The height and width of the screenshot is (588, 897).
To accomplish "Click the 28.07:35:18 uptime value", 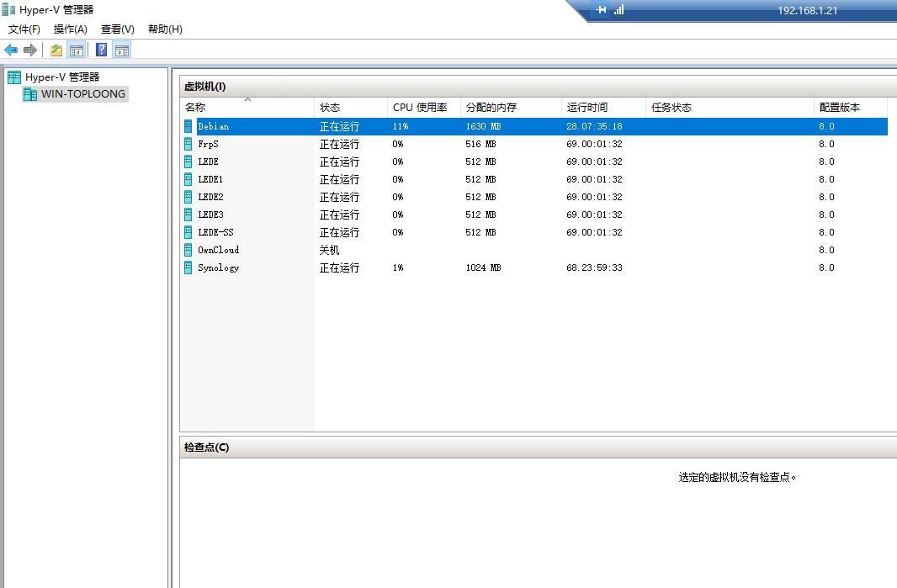I will point(594,126).
